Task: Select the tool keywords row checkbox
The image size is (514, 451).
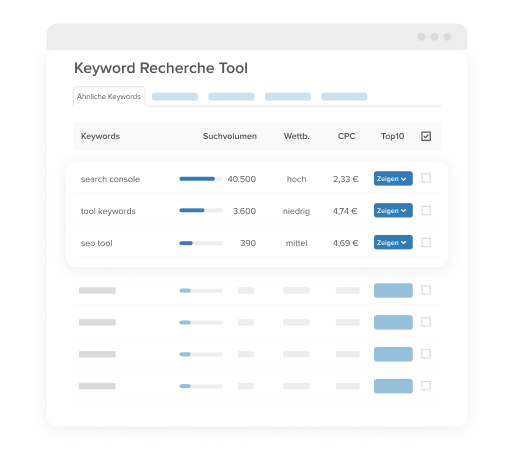Action: click(x=426, y=210)
